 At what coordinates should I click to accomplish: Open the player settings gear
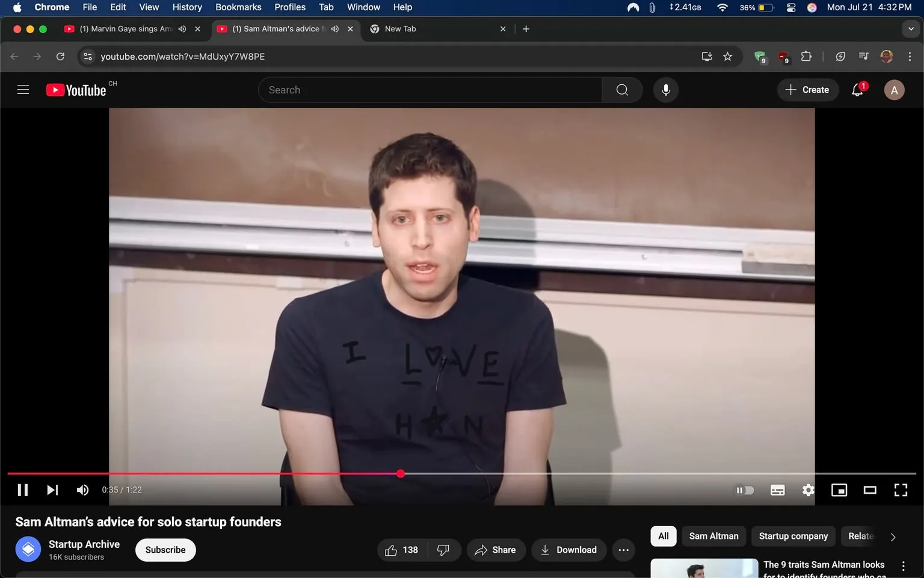[808, 489]
